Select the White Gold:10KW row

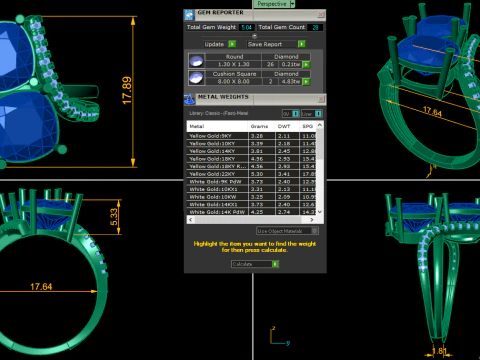(251, 197)
